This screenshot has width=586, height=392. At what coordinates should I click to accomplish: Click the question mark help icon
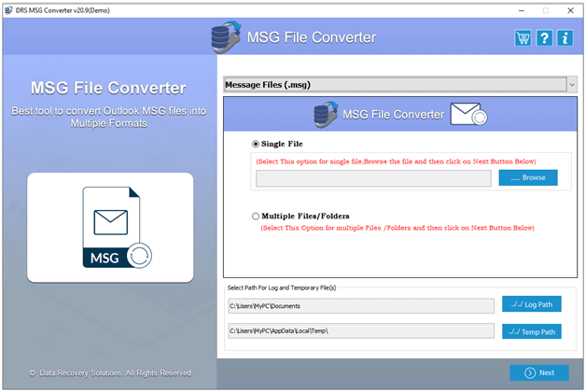tap(544, 37)
